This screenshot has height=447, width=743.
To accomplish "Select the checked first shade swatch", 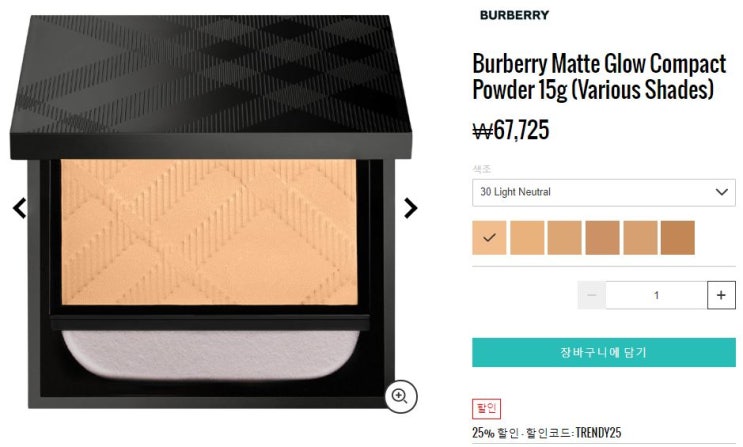I will tap(489, 237).
